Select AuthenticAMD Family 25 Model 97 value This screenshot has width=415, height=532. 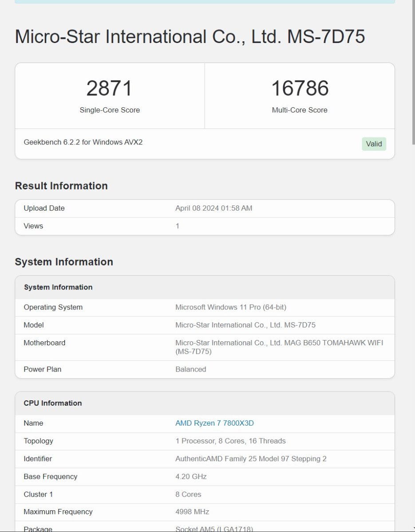pyautogui.click(x=251, y=458)
